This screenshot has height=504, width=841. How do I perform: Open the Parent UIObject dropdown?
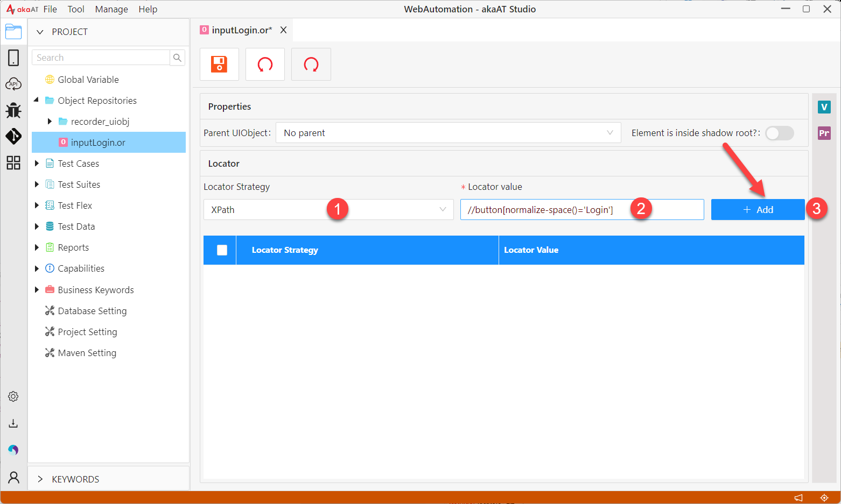[448, 133]
